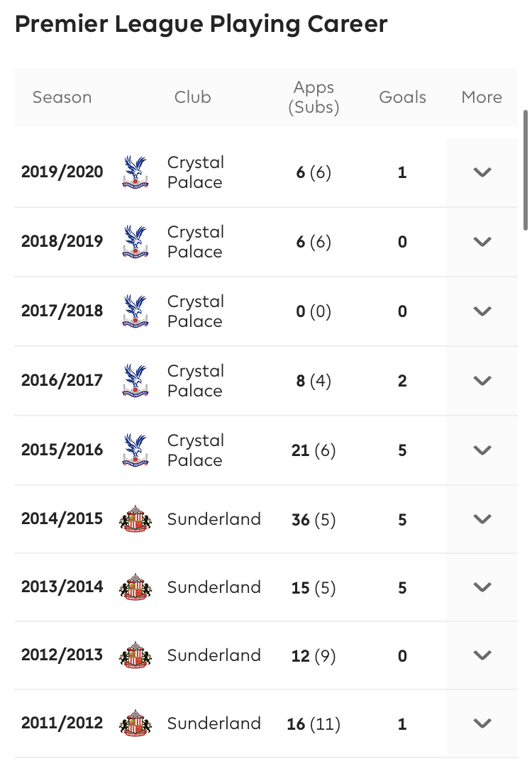This screenshot has width=532, height=761.
Task: Click Crystal Palace crest in 2016/2017 row
Action: 135,380
